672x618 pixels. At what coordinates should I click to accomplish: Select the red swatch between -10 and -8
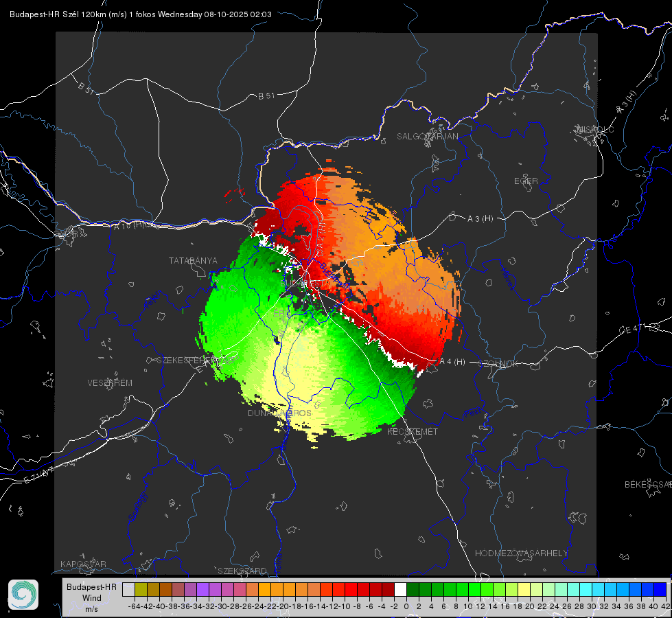(351, 589)
